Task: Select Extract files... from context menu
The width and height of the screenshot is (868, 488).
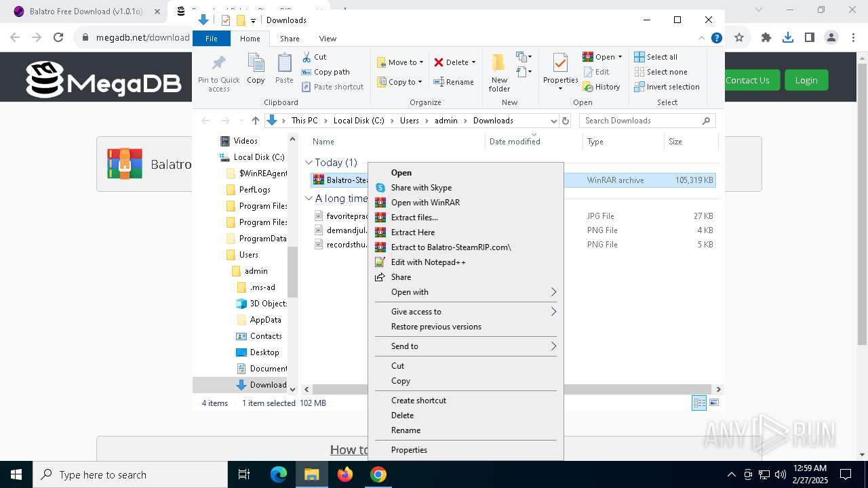Action: (414, 218)
